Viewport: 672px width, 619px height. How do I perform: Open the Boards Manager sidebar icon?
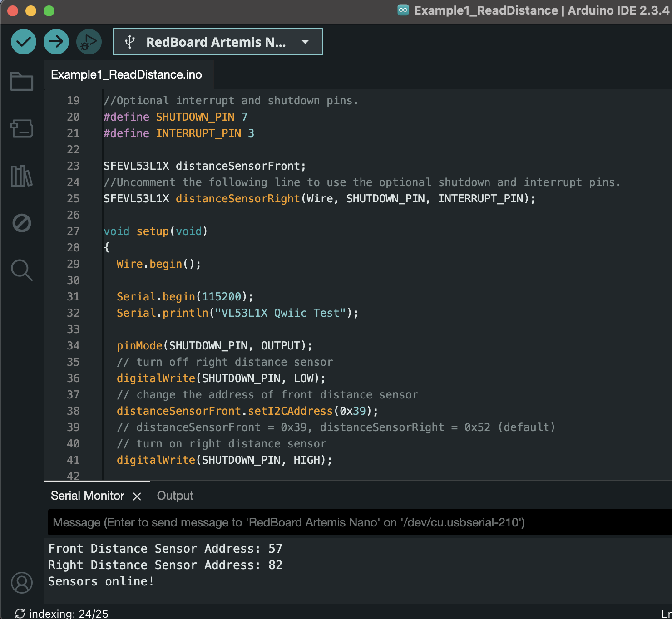click(x=22, y=128)
